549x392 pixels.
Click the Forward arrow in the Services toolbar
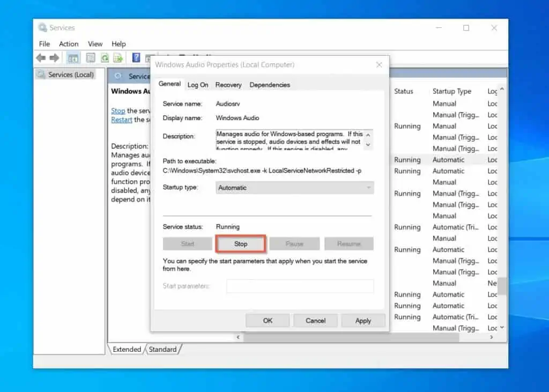(54, 58)
